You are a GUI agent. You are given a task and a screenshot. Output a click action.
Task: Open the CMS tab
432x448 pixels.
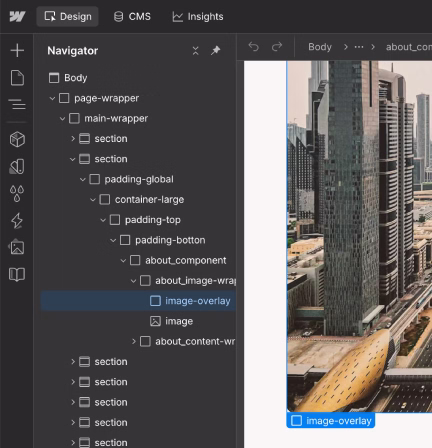point(132,16)
